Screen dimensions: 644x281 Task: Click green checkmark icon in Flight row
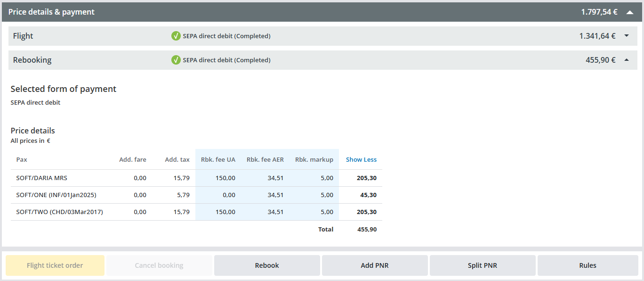pos(176,36)
